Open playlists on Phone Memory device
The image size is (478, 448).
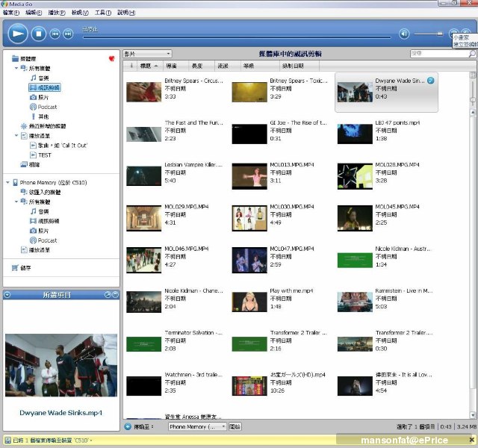pyautogui.click(x=35, y=250)
